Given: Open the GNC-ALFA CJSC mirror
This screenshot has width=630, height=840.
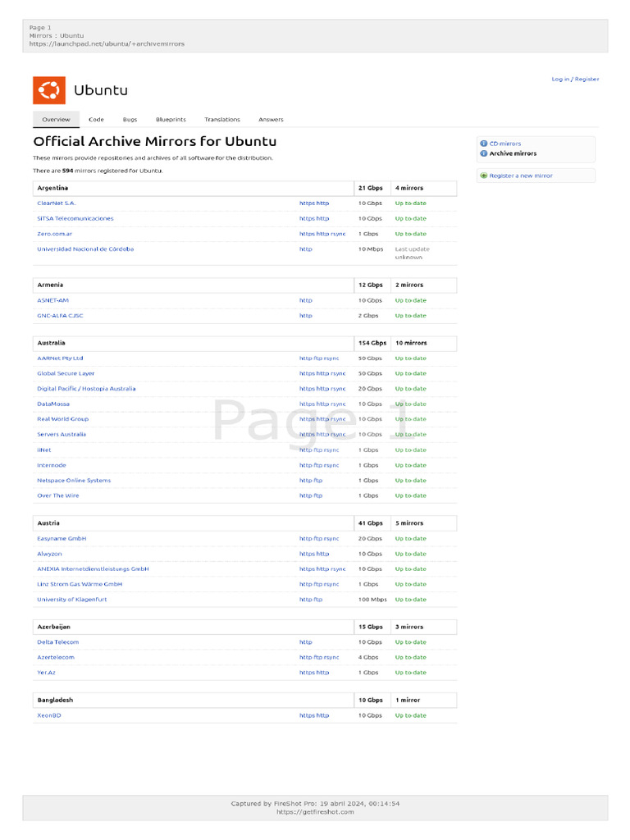Looking at the screenshot, I should [x=60, y=316].
